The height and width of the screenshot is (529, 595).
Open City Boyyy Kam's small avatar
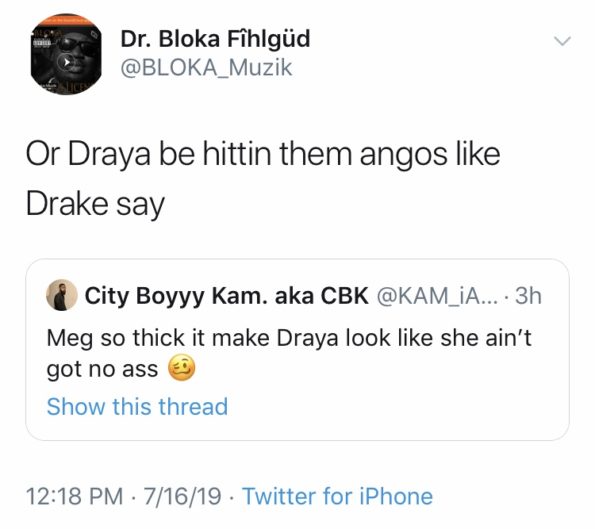click(62, 295)
